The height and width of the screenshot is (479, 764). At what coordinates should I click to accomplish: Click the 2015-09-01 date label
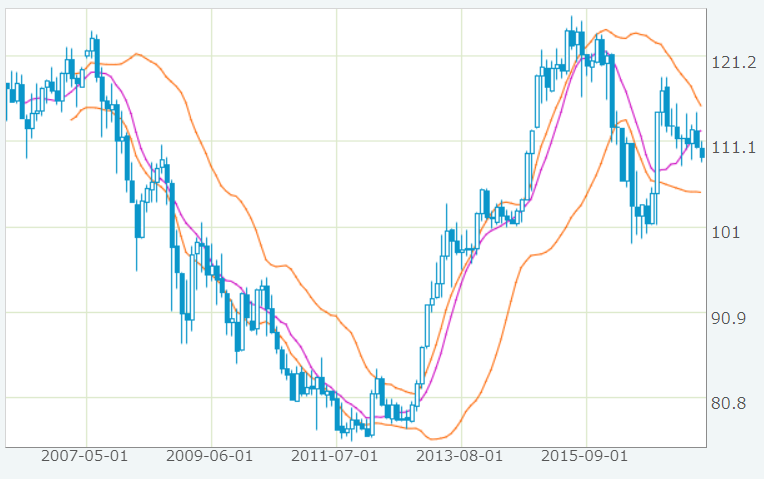pos(584,456)
